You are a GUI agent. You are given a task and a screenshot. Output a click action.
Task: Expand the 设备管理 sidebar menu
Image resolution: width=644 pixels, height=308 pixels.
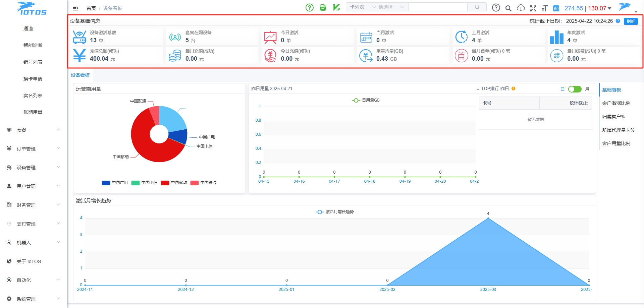34,167
